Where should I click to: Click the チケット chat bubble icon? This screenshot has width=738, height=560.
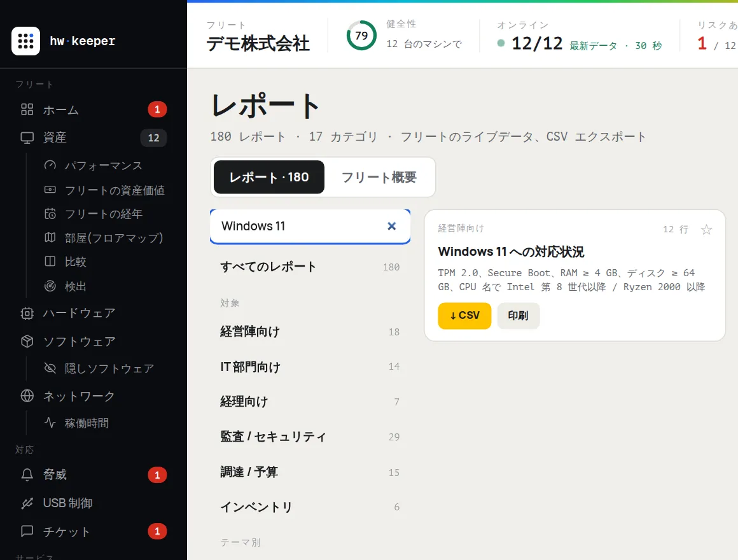[x=27, y=531]
